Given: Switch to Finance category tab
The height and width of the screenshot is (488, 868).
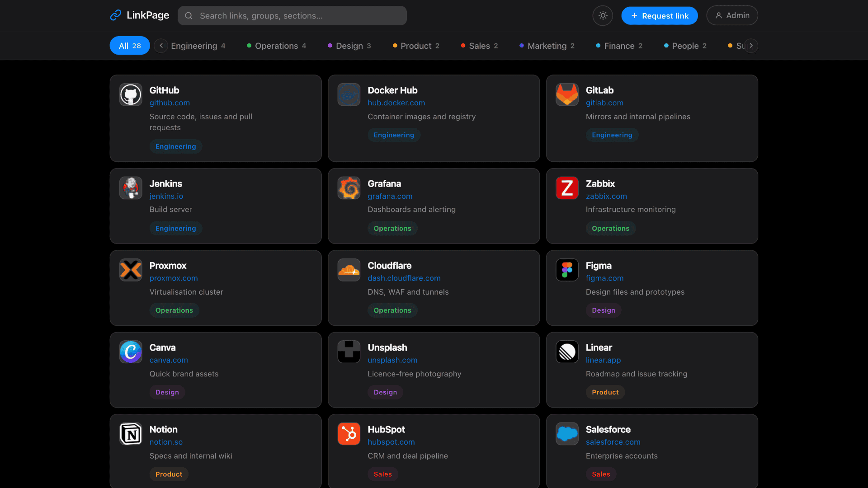Looking at the screenshot, I should [619, 46].
